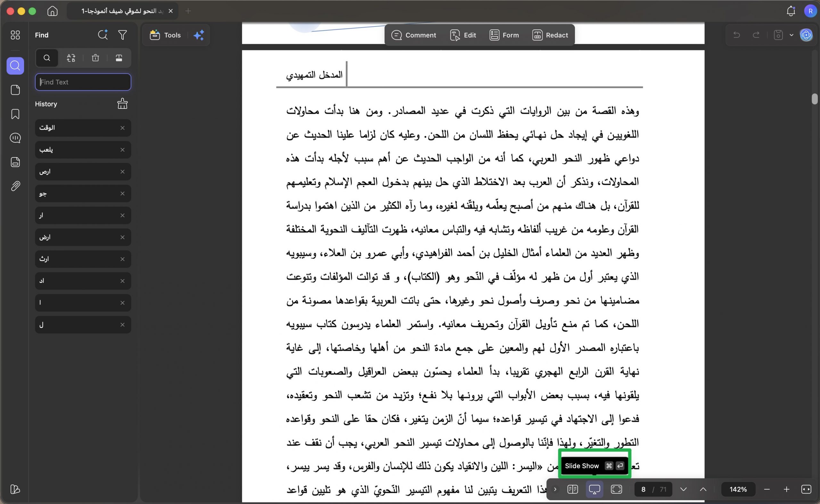Click the AI smart search icon
Viewport: 820px width, 504px height.
[x=103, y=35]
